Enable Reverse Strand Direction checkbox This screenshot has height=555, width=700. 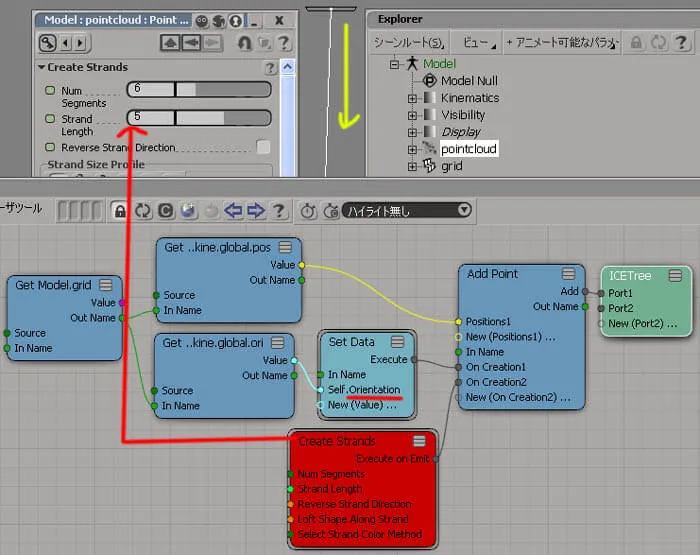click(x=263, y=147)
